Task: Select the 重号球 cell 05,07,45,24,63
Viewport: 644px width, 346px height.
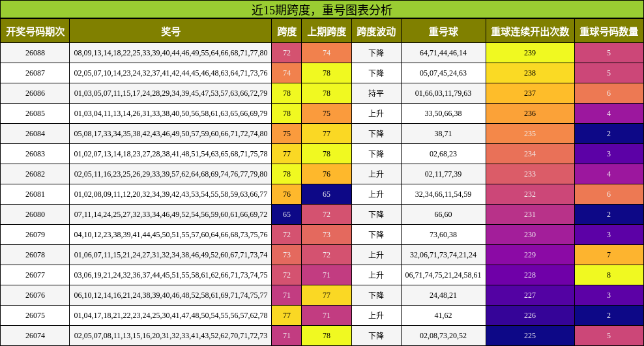Action: coord(443,73)
